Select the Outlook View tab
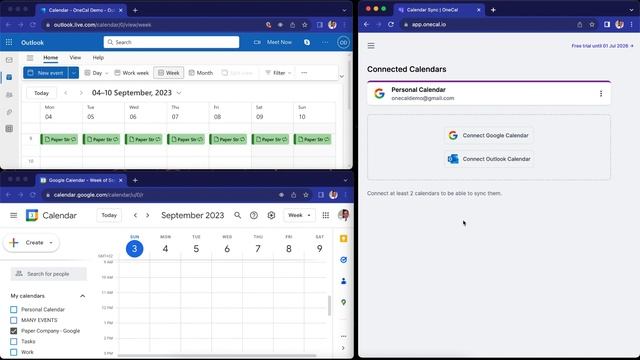 (x=75, y=58)
